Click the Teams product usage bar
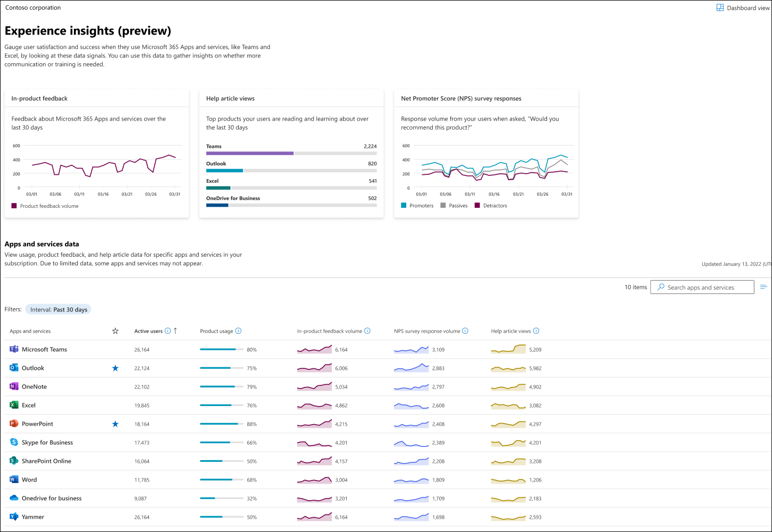 pyautogui.click(x=221, y=349)
